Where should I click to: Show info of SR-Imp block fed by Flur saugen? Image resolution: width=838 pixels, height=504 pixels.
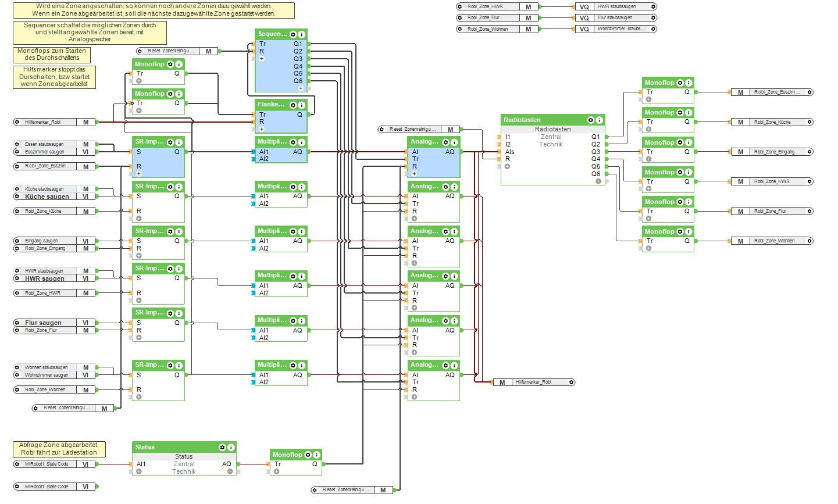[x=179, y=313]
